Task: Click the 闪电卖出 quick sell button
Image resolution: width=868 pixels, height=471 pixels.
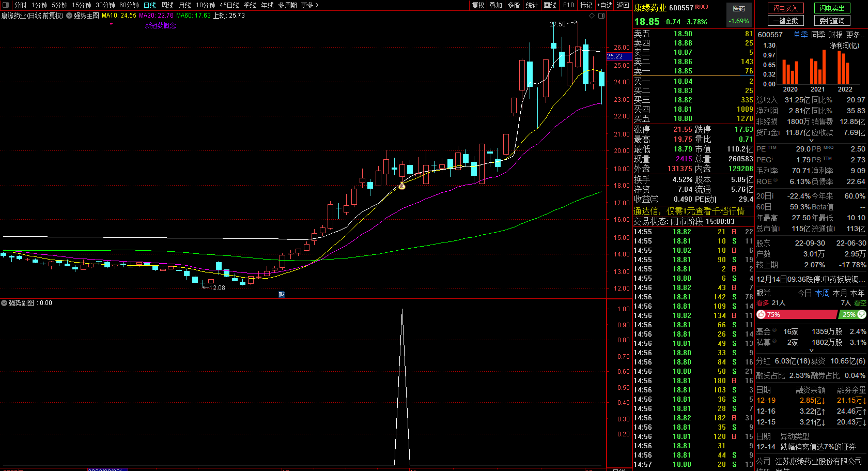Action: (x=832, y=8)
